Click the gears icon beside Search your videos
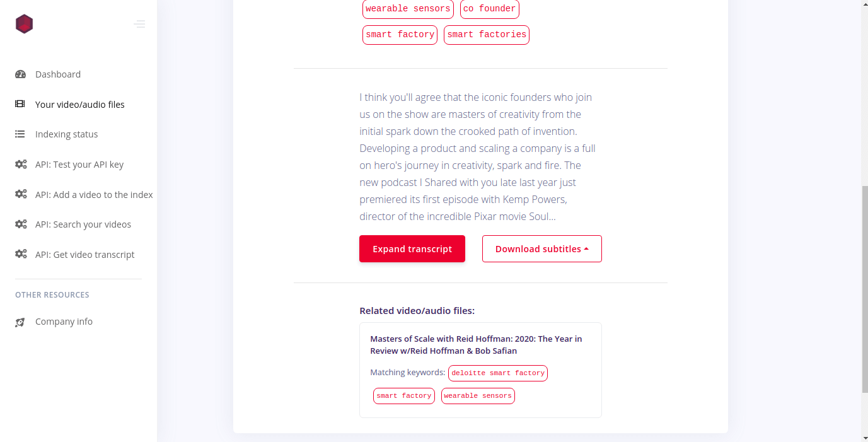 tap(21, 224)
